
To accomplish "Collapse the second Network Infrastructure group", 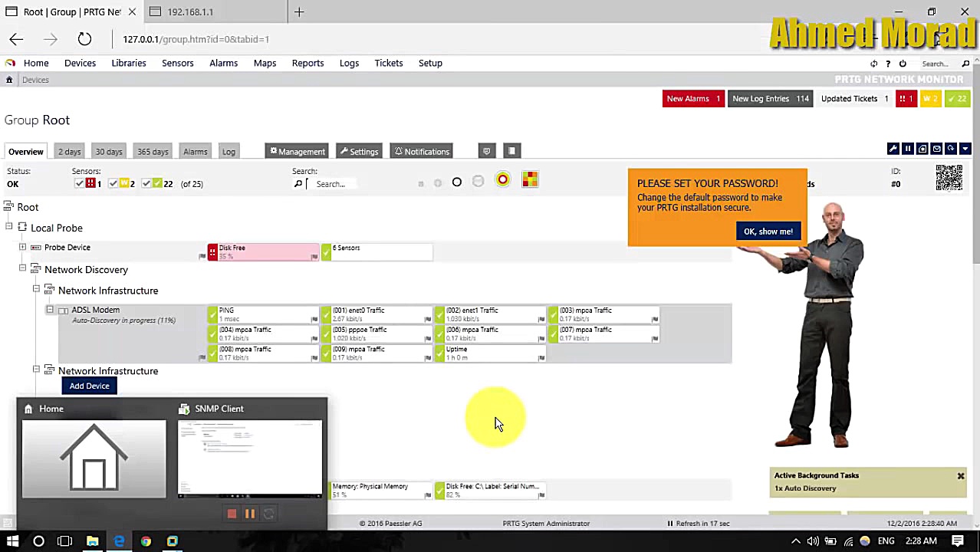I will pos(36,370).
